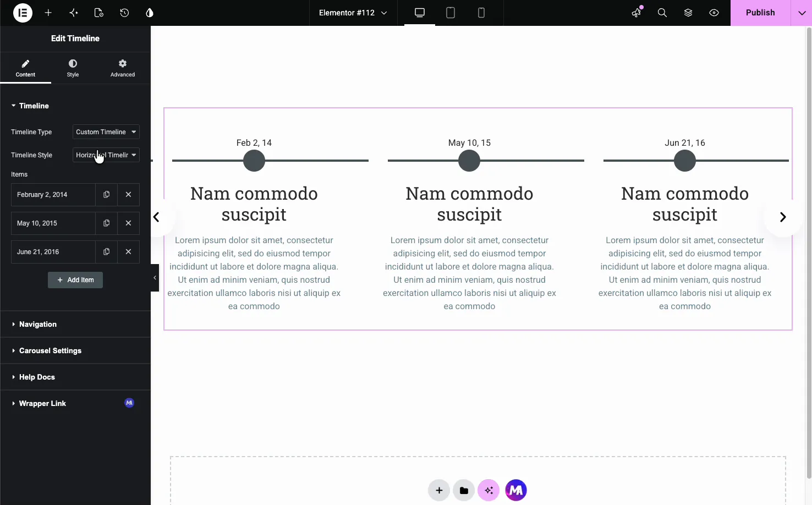The height and width of the screenshot is (505, 812).
Task: Click the Add Item button
Action: tap(75, 280)
